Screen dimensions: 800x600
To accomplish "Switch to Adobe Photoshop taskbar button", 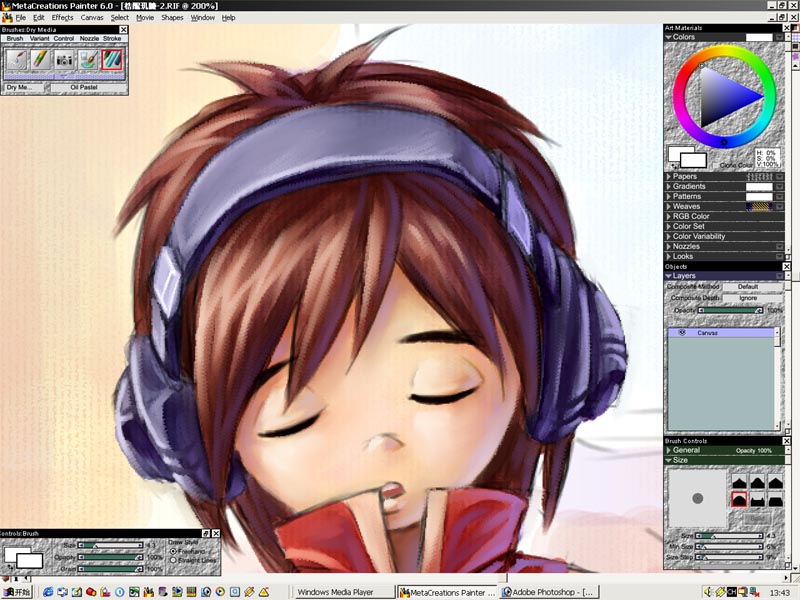I will (549, 592).
